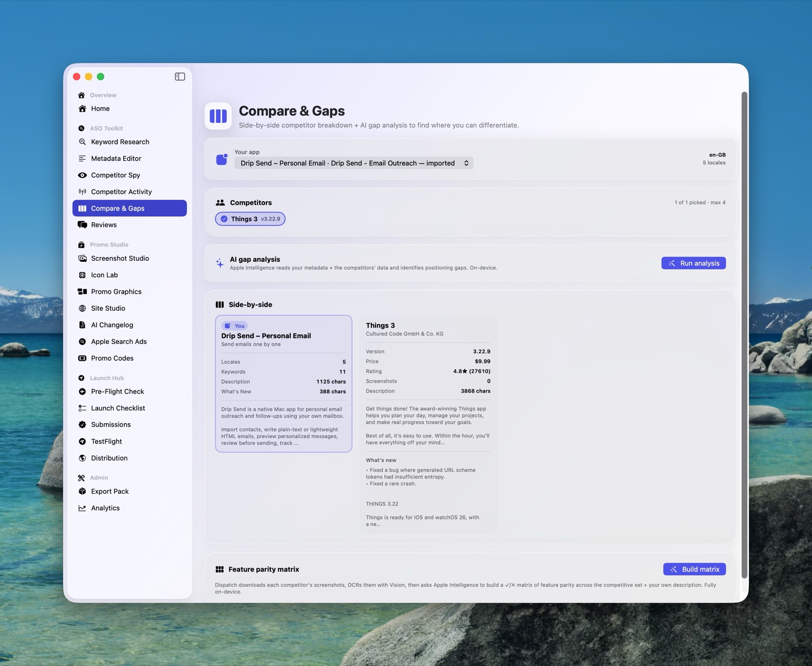
Task: Click the AI gap analysis sparkle icon
Action: tap(219, 263)
